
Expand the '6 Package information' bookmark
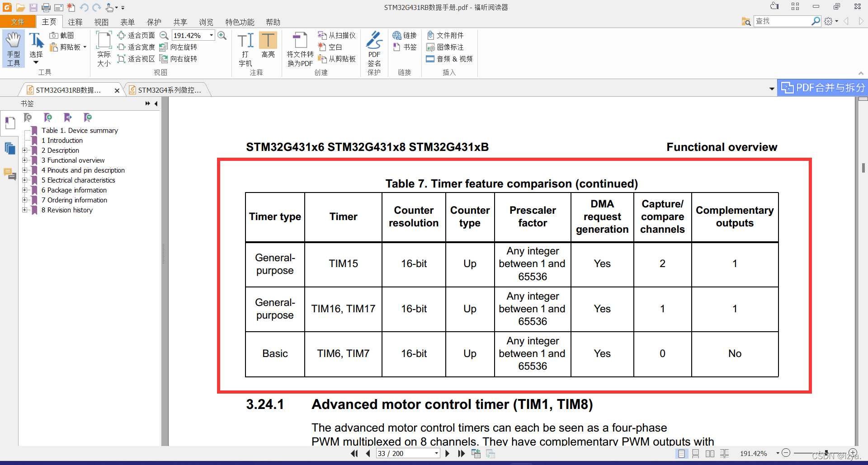25,190
